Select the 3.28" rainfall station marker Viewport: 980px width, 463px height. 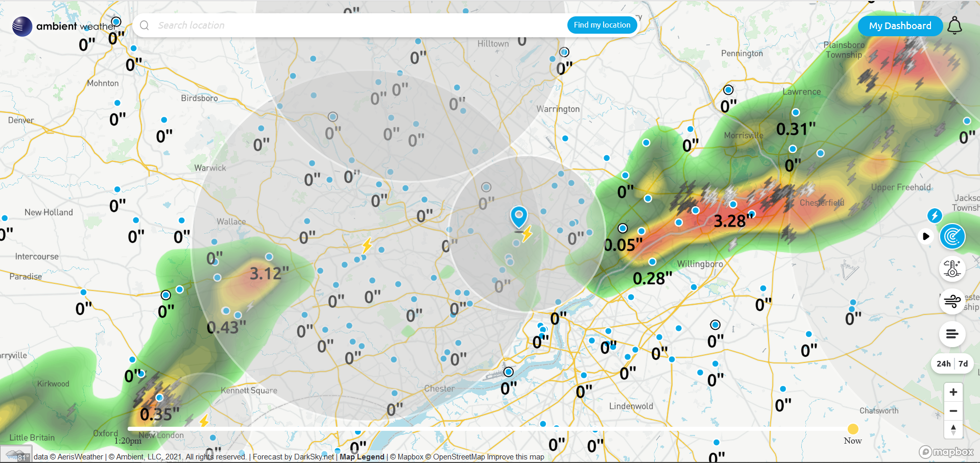click(733, 205)
